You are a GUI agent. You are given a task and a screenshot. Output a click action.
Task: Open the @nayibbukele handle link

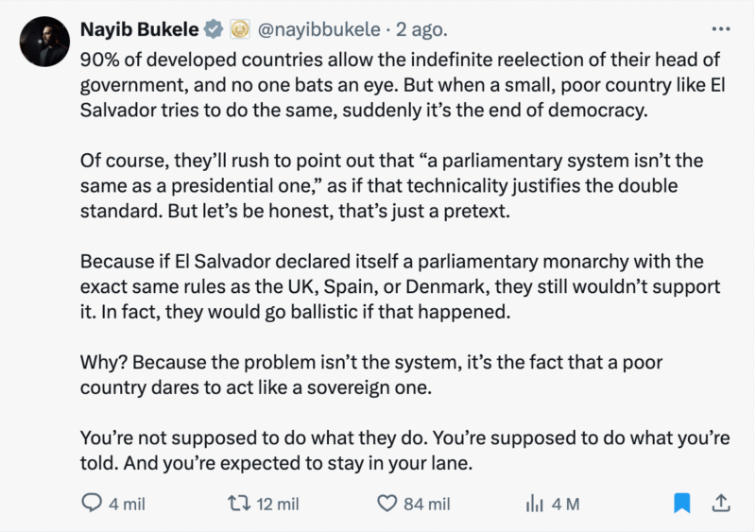(x=314, y=29)
